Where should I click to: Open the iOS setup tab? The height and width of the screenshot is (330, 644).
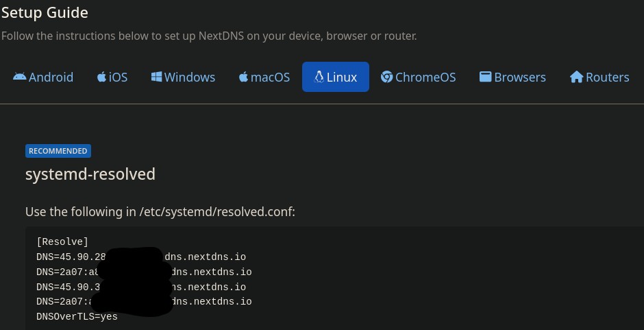(118, 77)
